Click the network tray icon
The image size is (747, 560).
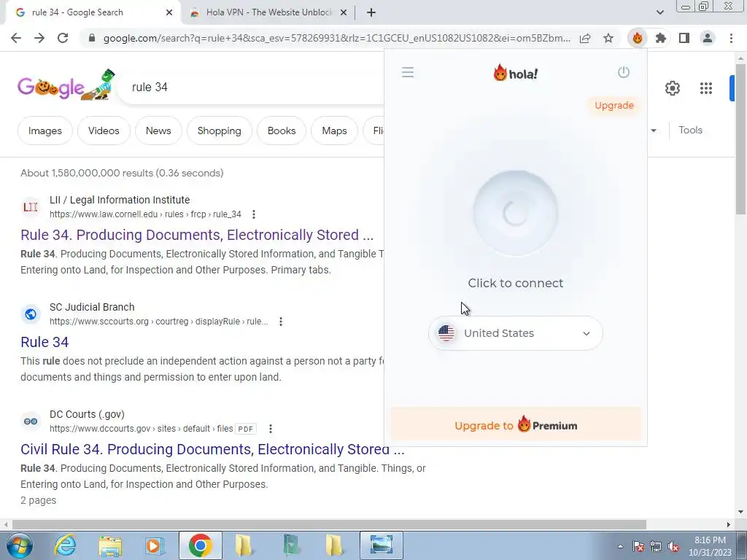click(656, 547)
